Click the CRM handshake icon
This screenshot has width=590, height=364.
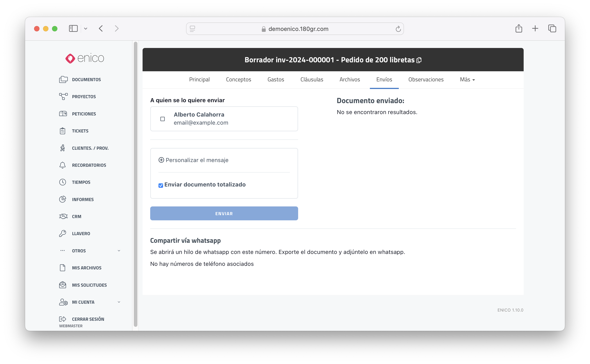(63, 217)
